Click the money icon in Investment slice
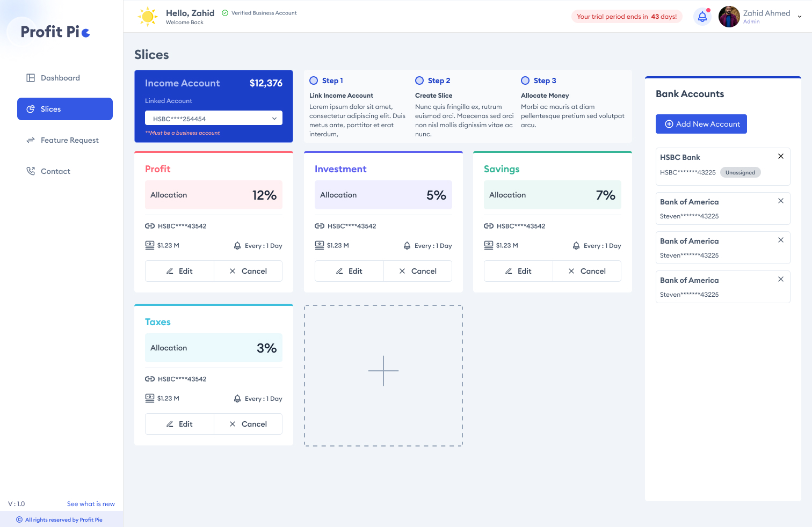Viewport: 812px width, 527px height. [320, 245]
